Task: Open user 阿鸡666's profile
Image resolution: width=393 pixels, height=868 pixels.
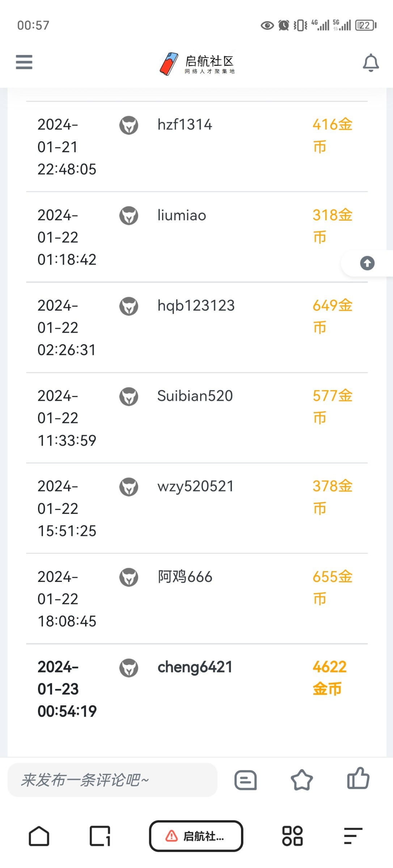Action: (x=185, y=577)
